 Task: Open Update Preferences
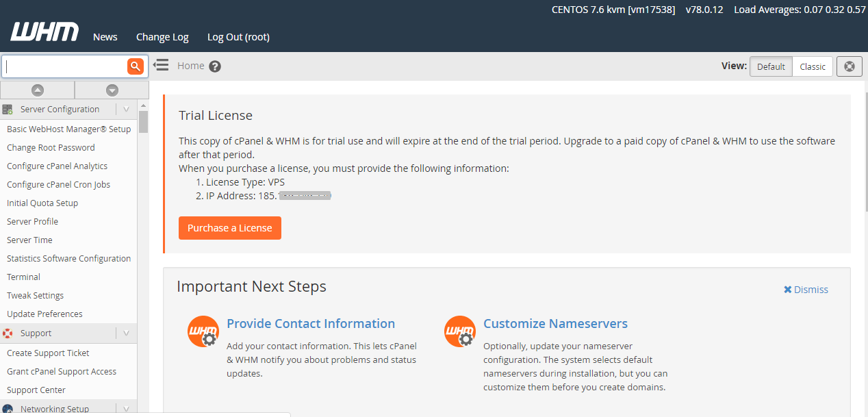[x=44, y=314]
